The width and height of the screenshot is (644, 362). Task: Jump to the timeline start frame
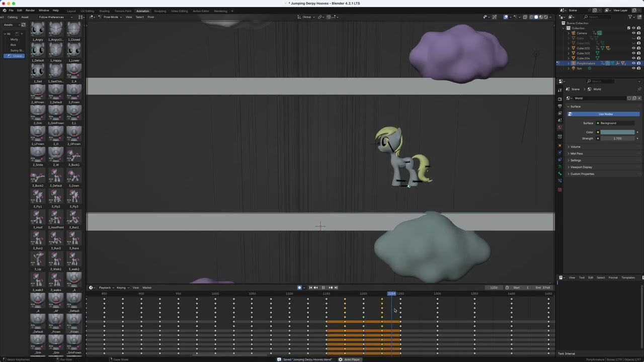310,288
